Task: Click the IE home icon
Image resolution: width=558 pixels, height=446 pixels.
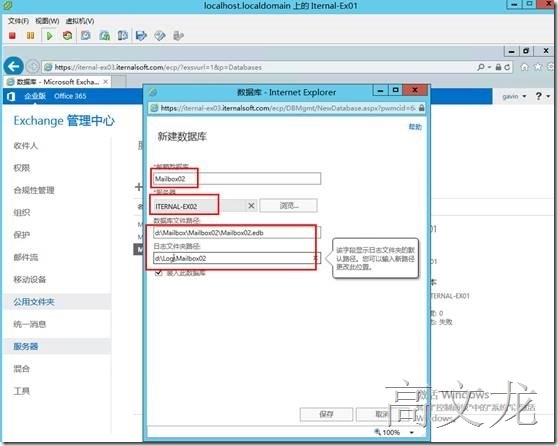Action: [525, 67]
